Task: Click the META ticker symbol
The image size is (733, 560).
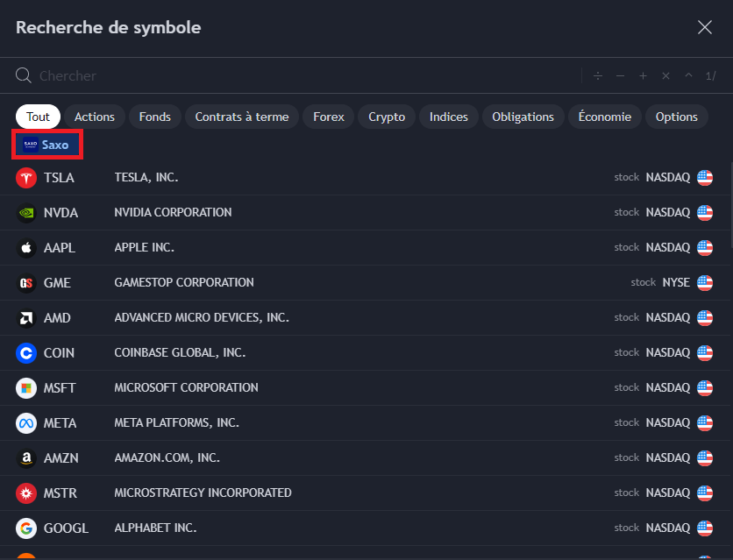Action: point(60,422)
